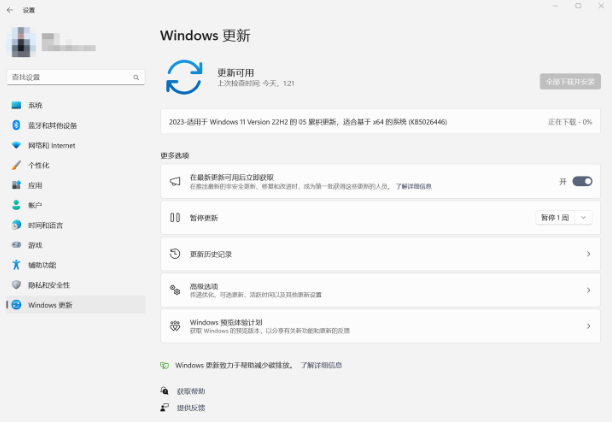Viewport: 612px width, 422px height.
Task: Click the Give feedback icon
Action: click(165, 408)
